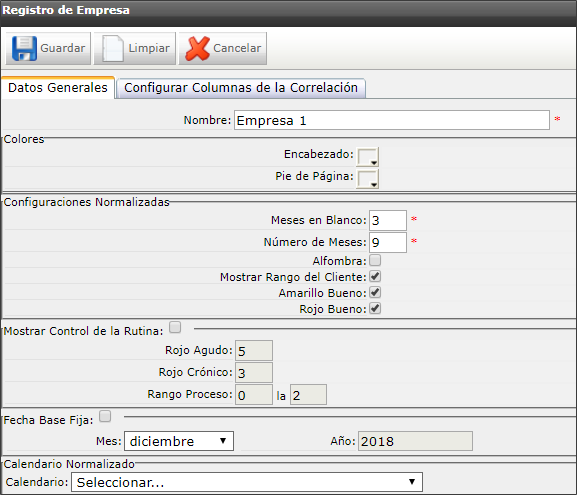Click the Nombre input field

point(392,120)
